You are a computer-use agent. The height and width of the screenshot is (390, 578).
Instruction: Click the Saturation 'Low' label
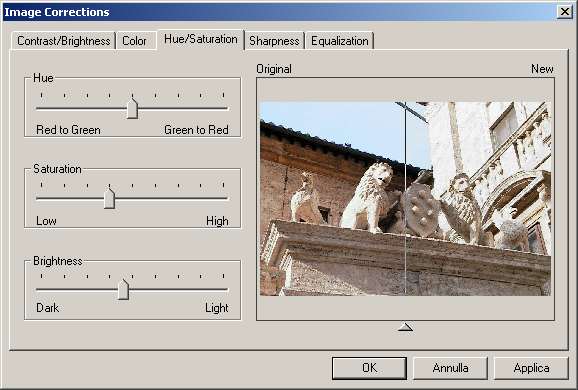[46, 221]
